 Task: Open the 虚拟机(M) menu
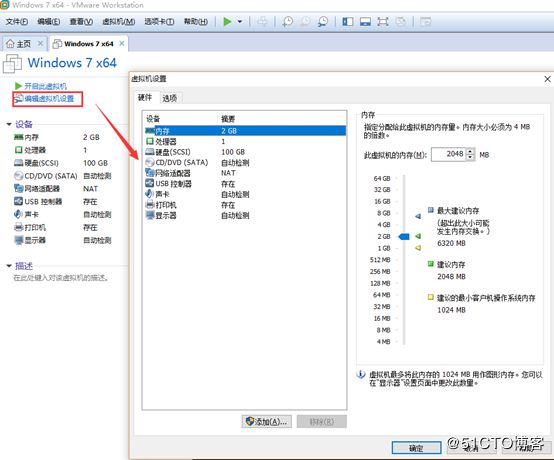[x=119, y=22]
